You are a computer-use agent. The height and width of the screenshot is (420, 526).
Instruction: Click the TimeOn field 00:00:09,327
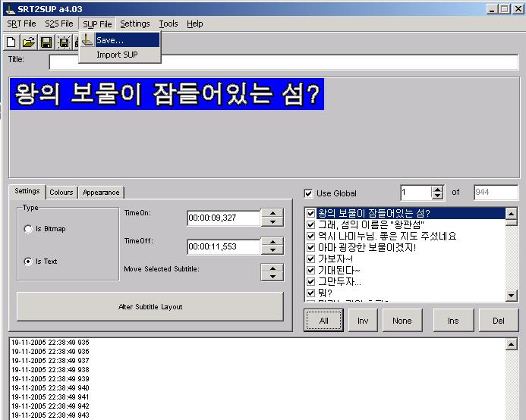coord(223,218)
